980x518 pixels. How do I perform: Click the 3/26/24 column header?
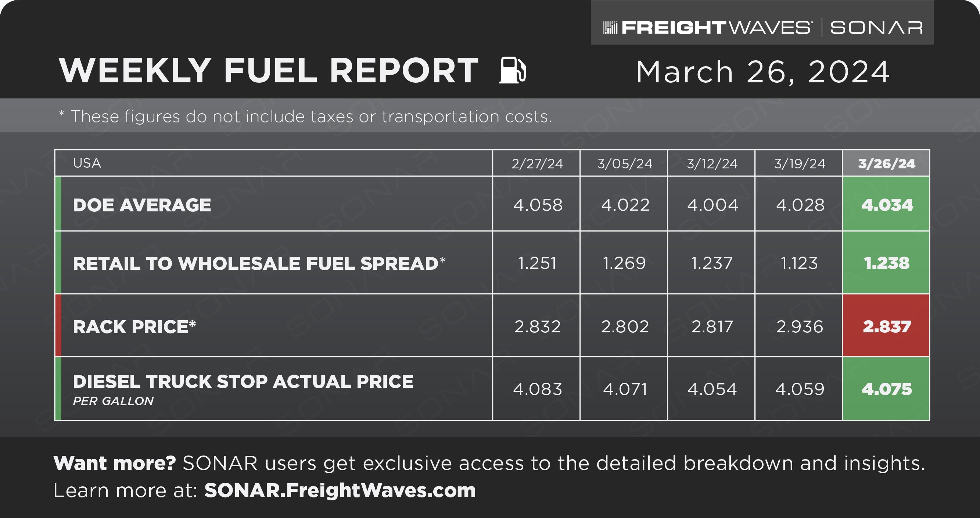coord(886,163)
